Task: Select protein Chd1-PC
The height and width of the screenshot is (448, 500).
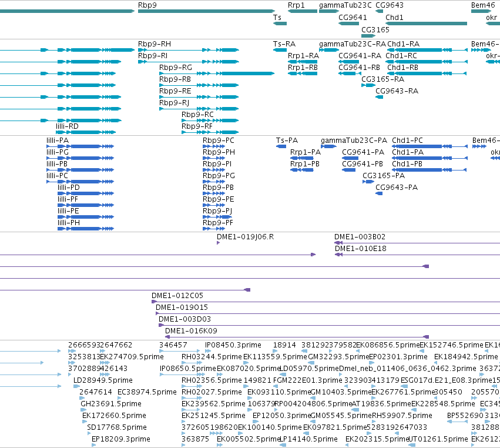Action: (429, 146)
